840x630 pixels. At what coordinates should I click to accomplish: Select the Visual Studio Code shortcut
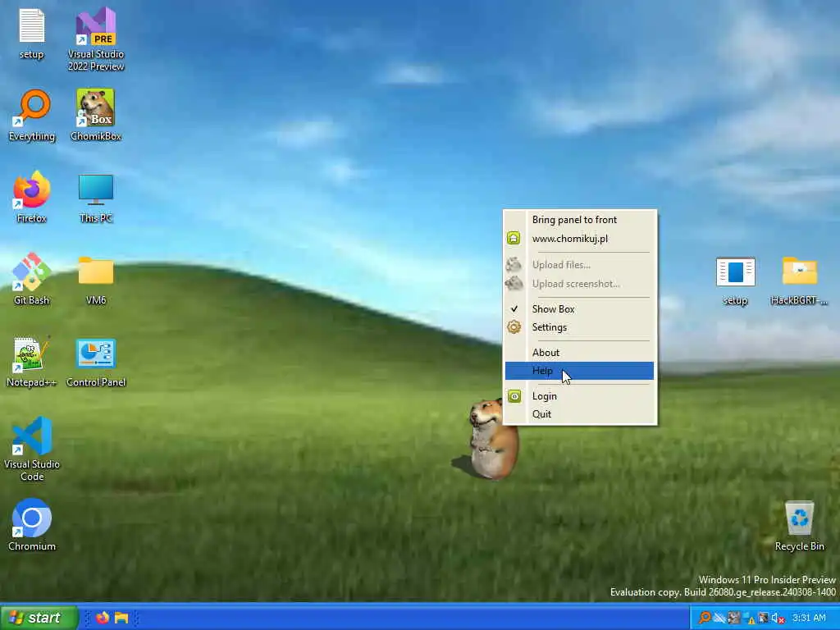(32, 449)
